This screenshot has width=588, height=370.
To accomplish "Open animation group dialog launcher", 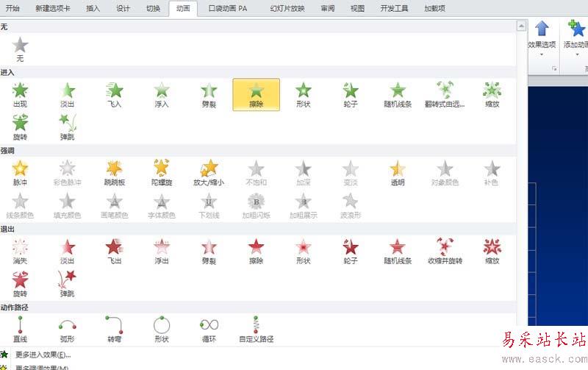I will point(554,68).
